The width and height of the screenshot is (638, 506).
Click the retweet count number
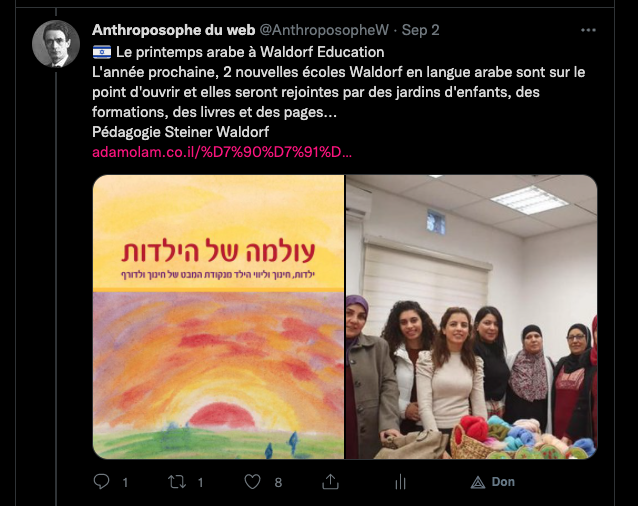pyautogui.click(x=200, y=482)
